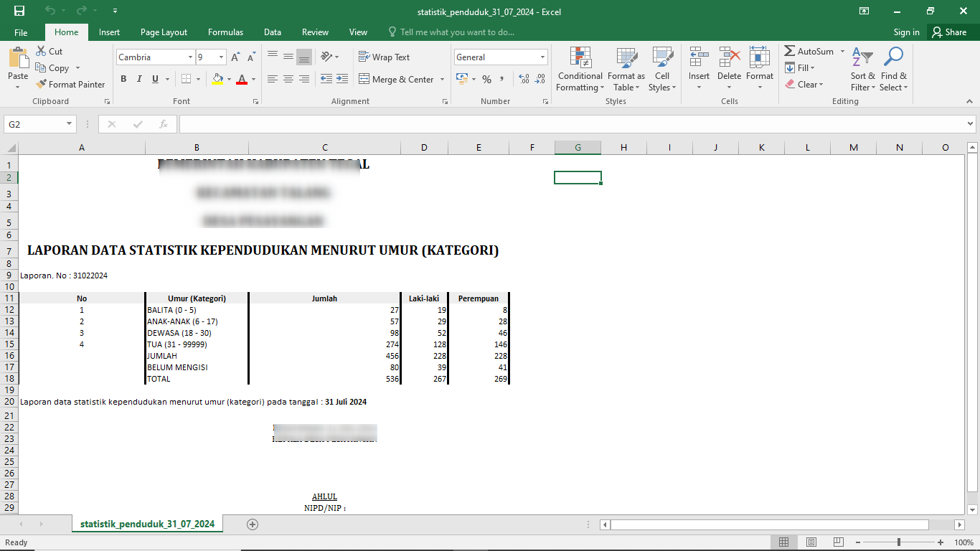Click the Decrease Indent icon
980x551 pixels.
pyautogui.click(x=326, y=79)
